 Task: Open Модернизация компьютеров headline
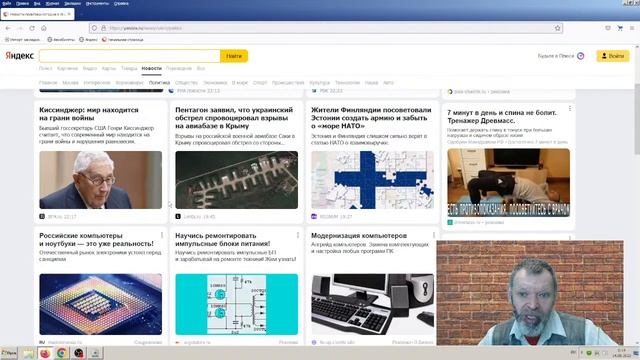pyautogui.click(x=359, y=236)
